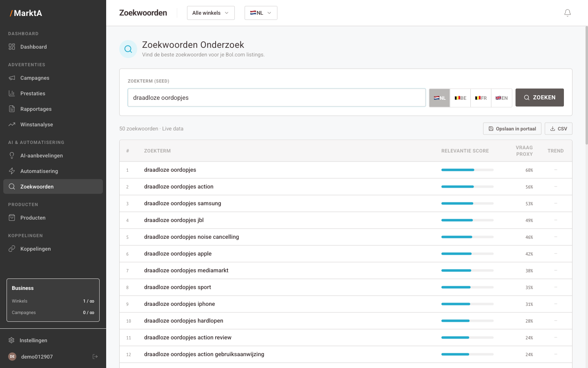This screenshot has height=368, width=588.
Task: Open Instellingen menu item
Action: pyautogui.click(x=53, y=340)
